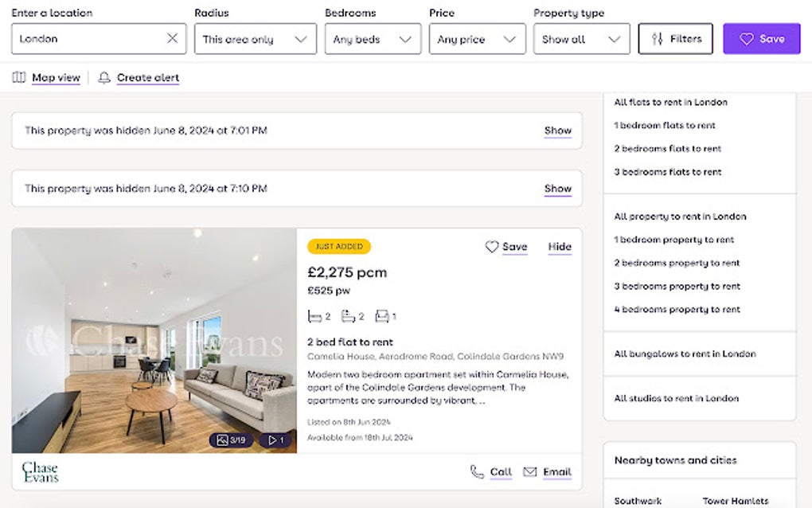Play the property video tour
This screenshot has width=812, height=508.
(x=274, y=440)
